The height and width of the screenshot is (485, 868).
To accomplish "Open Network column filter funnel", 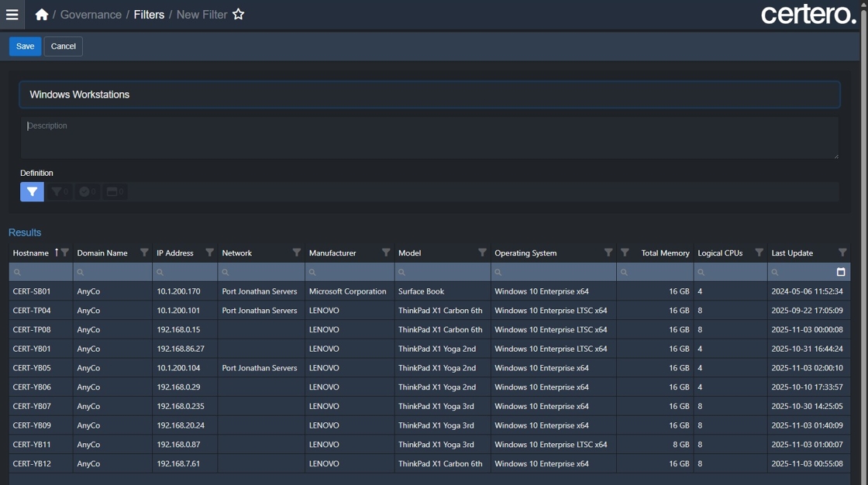I will point(296,253).
